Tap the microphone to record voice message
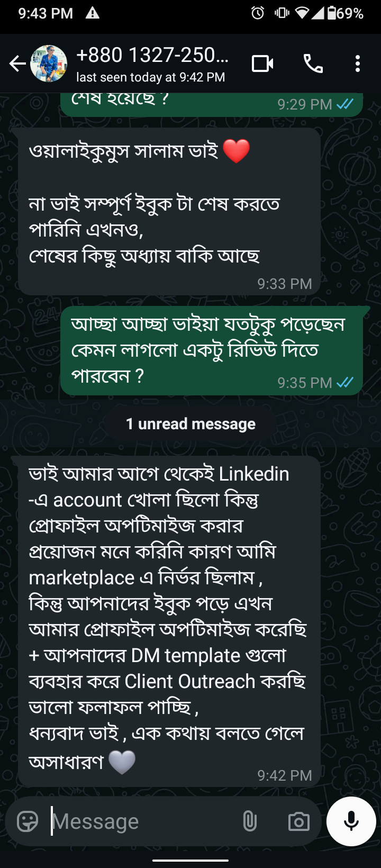The width and height of the screenshot is (381, 868). (351, 821)
